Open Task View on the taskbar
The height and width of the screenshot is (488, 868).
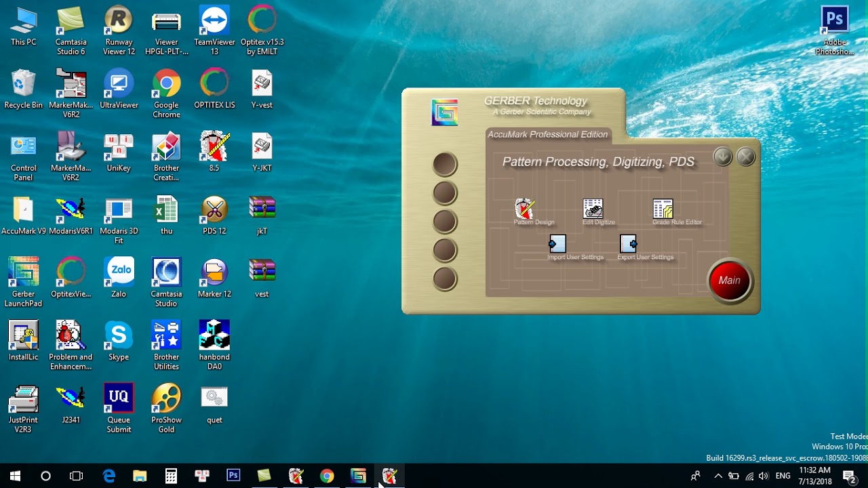76,476
